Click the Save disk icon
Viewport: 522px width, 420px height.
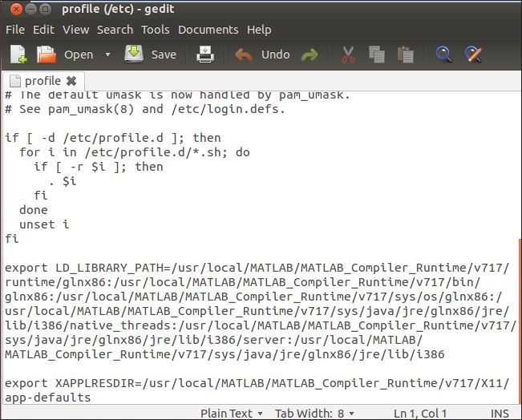coord(134,55)
